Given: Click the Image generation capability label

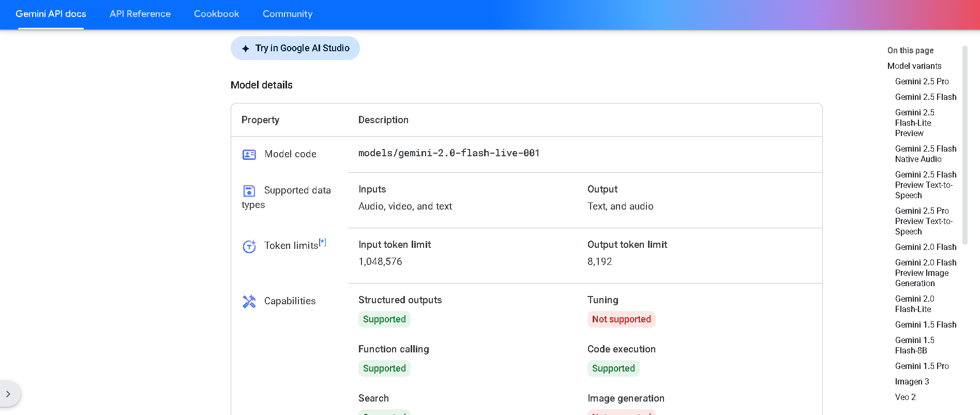Looking at the screenshot, I should (626, 398).
